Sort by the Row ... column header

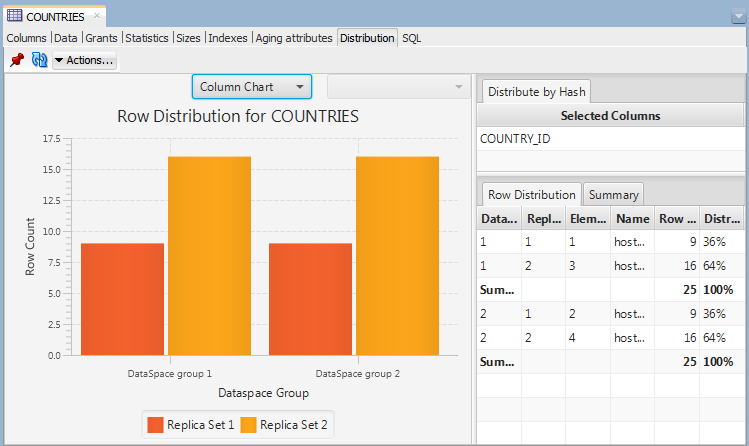point(677,219)
